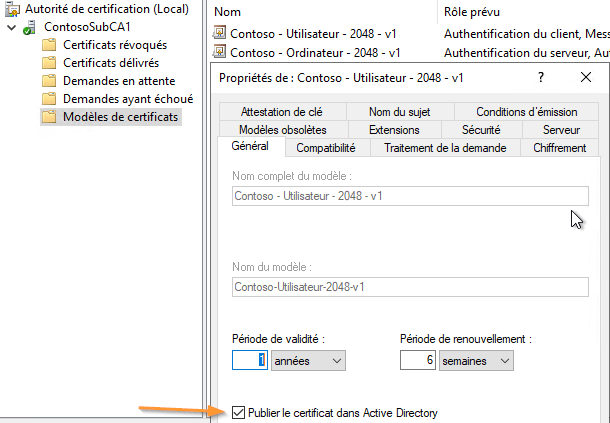The height and width of the screenshot is (423, 610).
Task: Click the Autorité de certification root icon
Action: (x=12, y=9)
